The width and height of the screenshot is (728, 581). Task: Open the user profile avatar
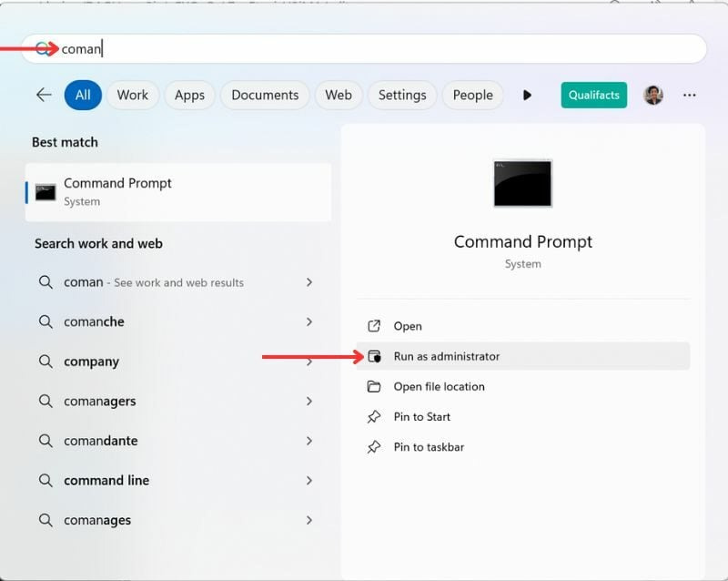(653, 96)
